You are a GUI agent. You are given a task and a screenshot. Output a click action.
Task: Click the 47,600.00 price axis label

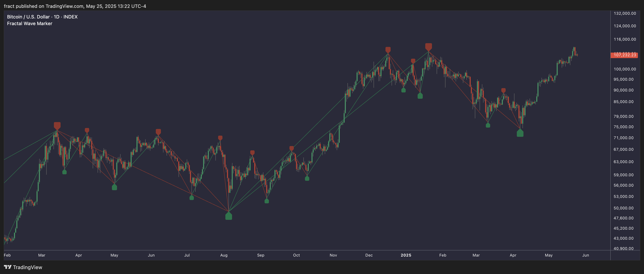pos(623,218)
